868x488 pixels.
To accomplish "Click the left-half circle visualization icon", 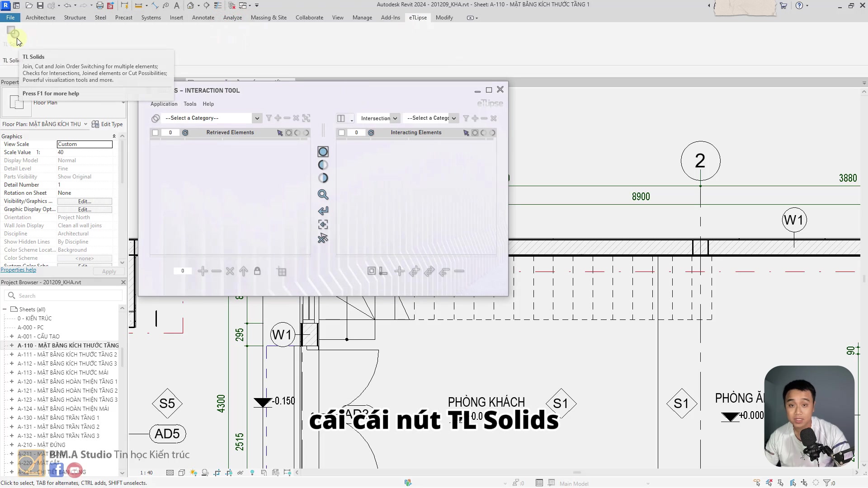I will pos(323,165).
